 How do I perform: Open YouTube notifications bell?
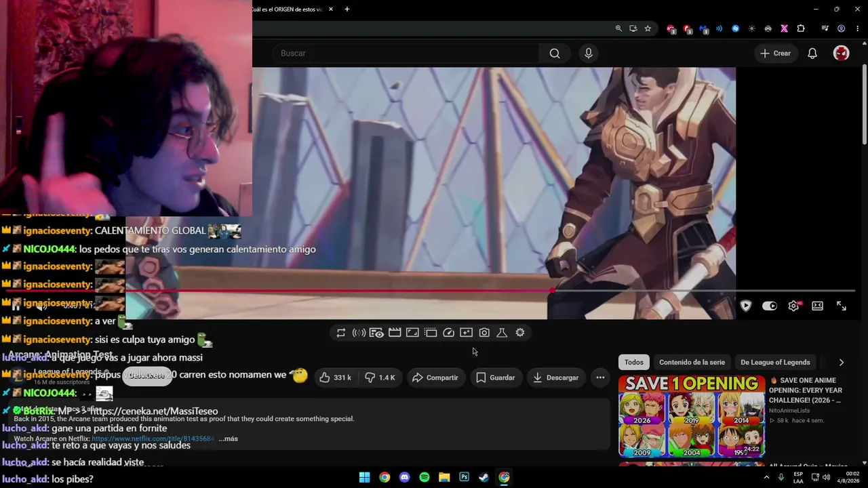(812, 54)
